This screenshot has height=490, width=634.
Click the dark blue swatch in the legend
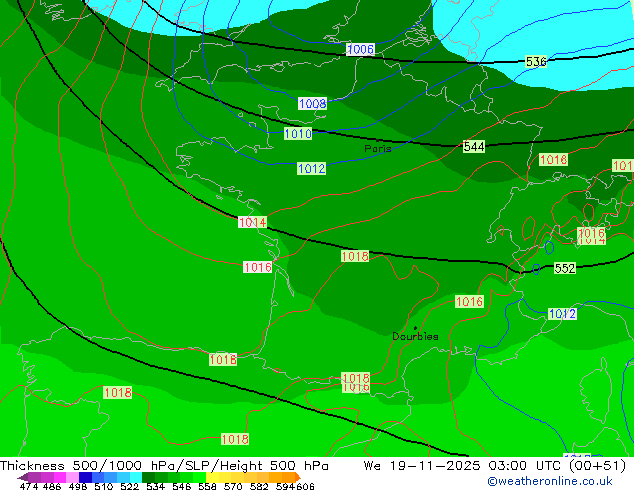pos(85,477)
